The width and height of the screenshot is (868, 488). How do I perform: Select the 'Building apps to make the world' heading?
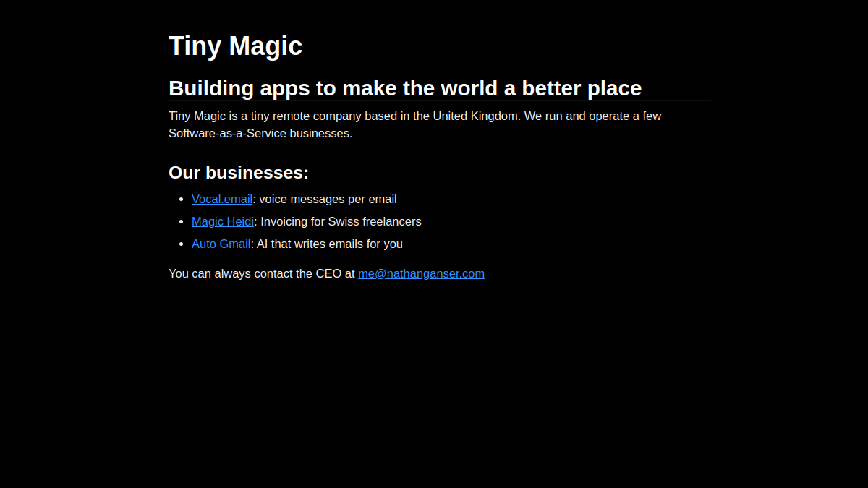(405, 88)
